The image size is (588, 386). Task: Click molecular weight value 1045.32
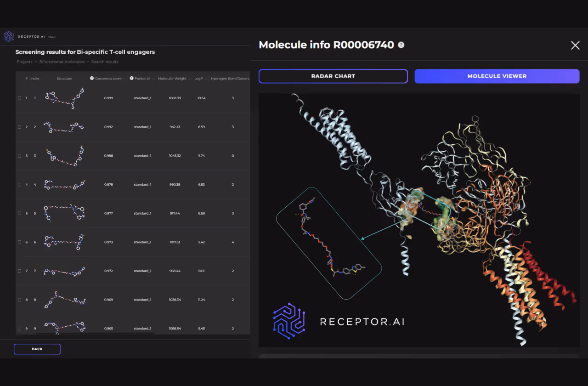pos(175,156)
